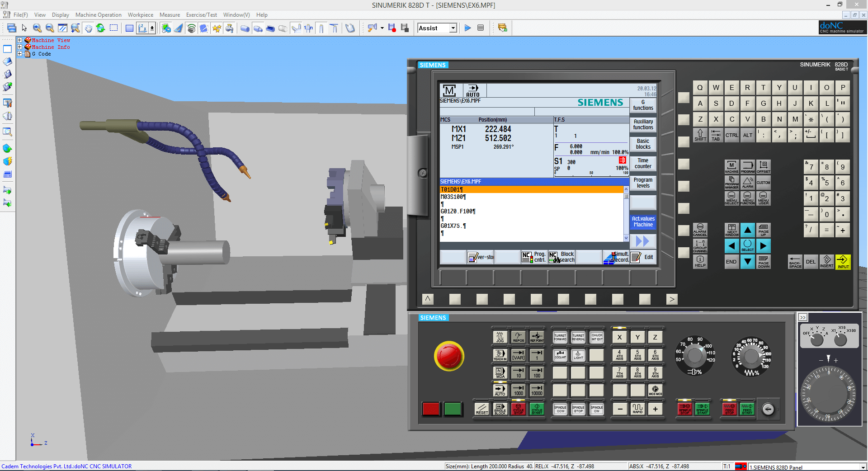Select AUTO mode key on the control panel

coord(500,390)
